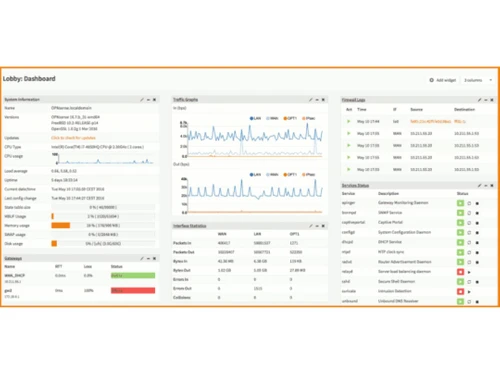Stop the Captive Portal service
This screenshot has height=375, width=500.
click(477, 223)
